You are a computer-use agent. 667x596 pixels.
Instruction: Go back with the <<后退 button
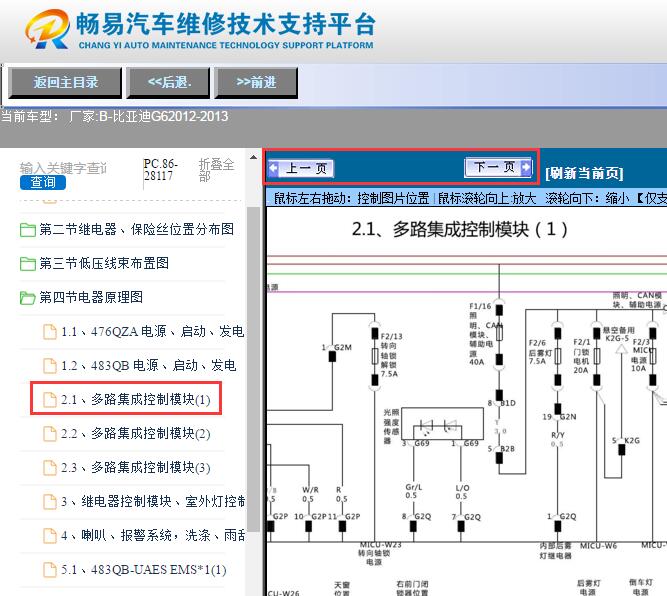169,82
